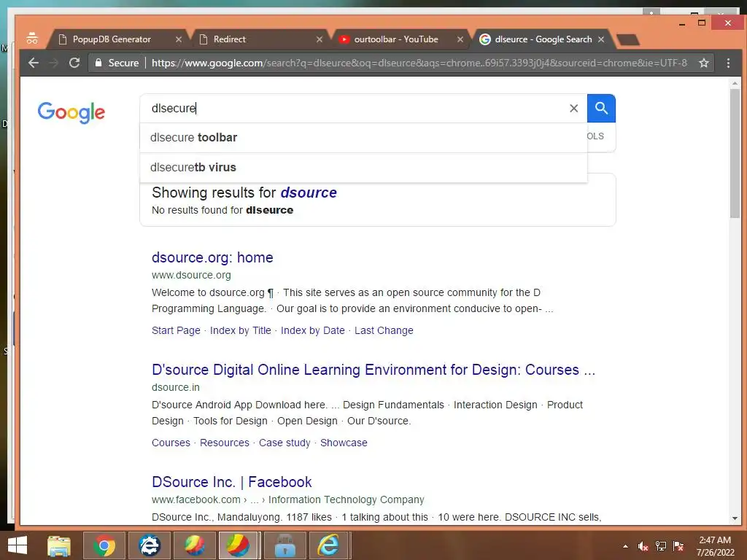
Task: Click the dsource.in URL text
Action: [x=175, y=388]
